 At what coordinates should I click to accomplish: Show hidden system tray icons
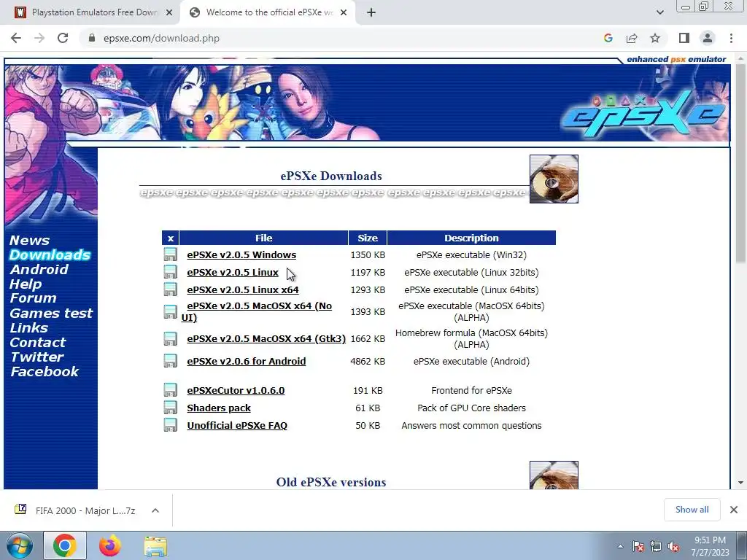[620, 547]
